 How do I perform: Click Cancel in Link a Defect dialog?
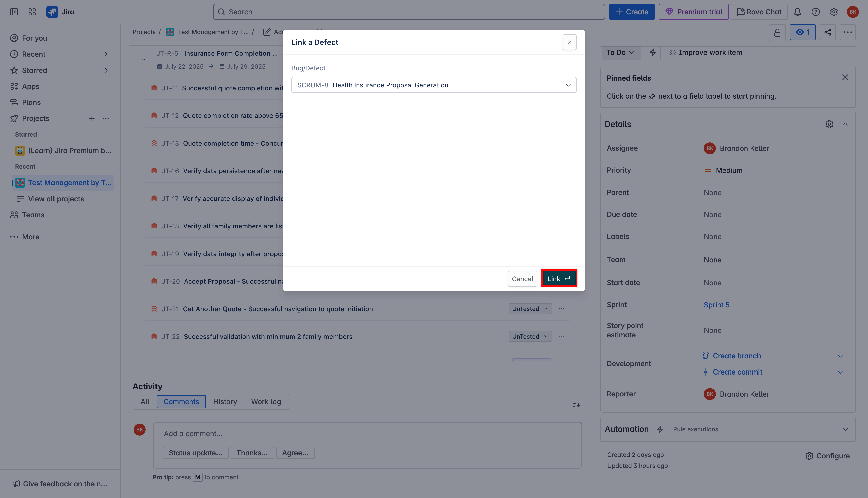coord(522,278)
